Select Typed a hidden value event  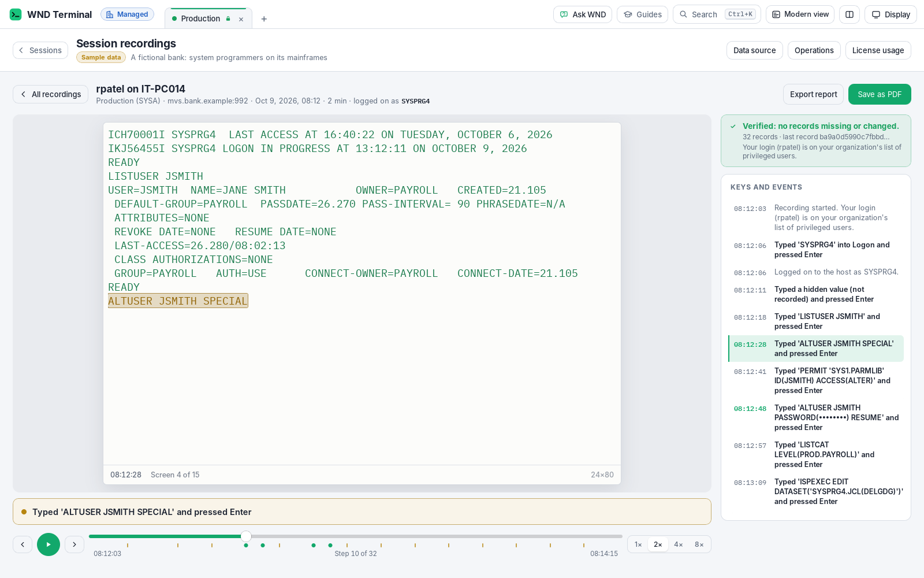816,294
